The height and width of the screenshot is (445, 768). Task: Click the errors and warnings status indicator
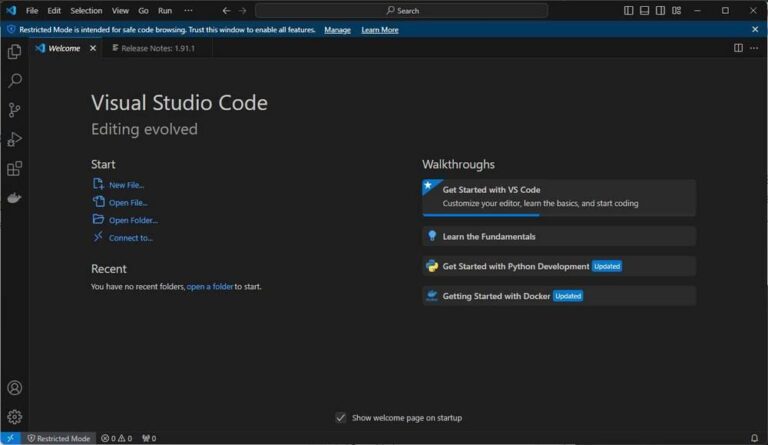tap(117, 438)
